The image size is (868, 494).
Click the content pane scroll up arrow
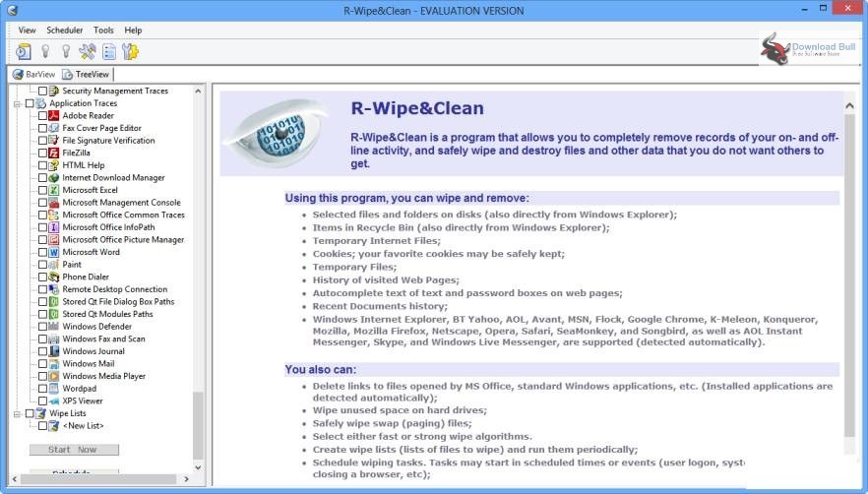[849, 105]
